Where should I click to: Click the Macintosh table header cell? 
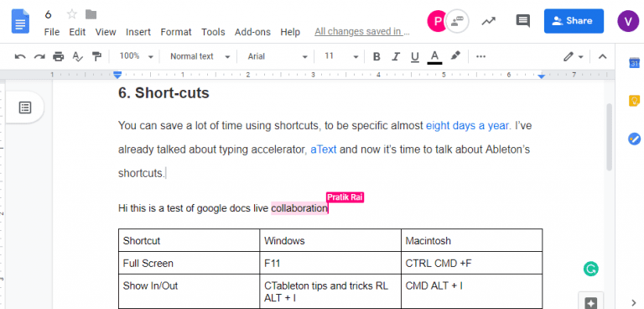471,240
